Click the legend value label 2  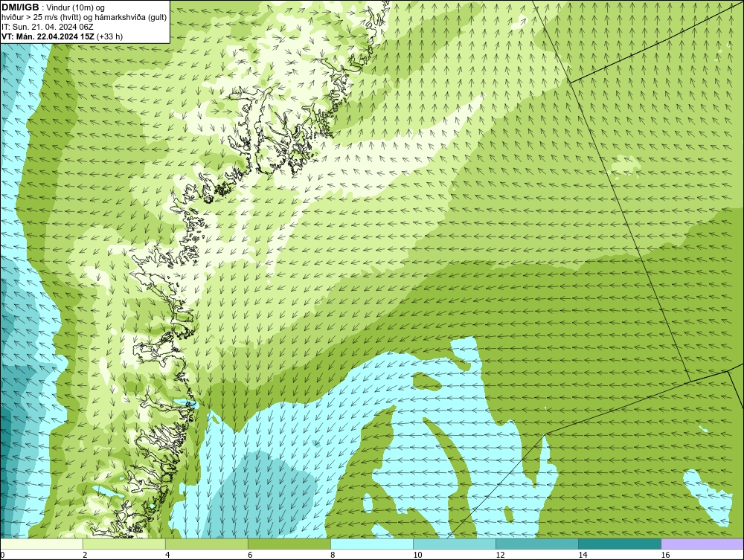(85, 555)
